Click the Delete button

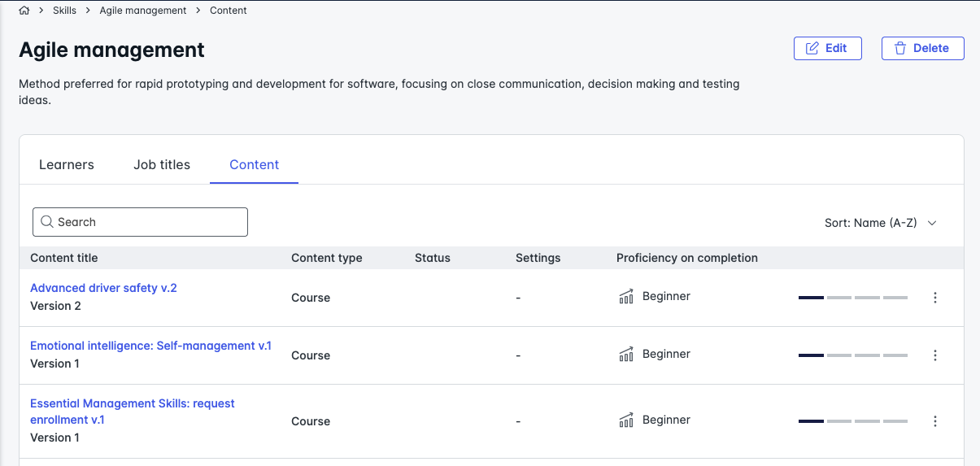coord(922,48)
